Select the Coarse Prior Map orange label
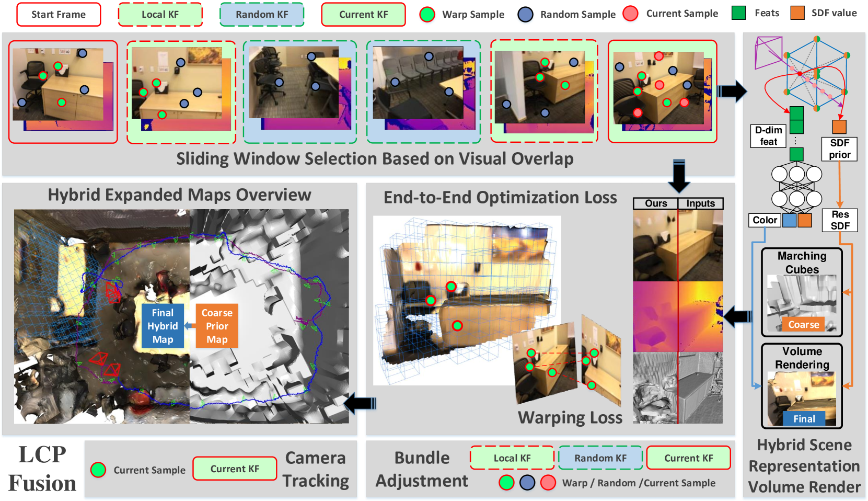The image size is (868, 501). [x=217, y=326]
